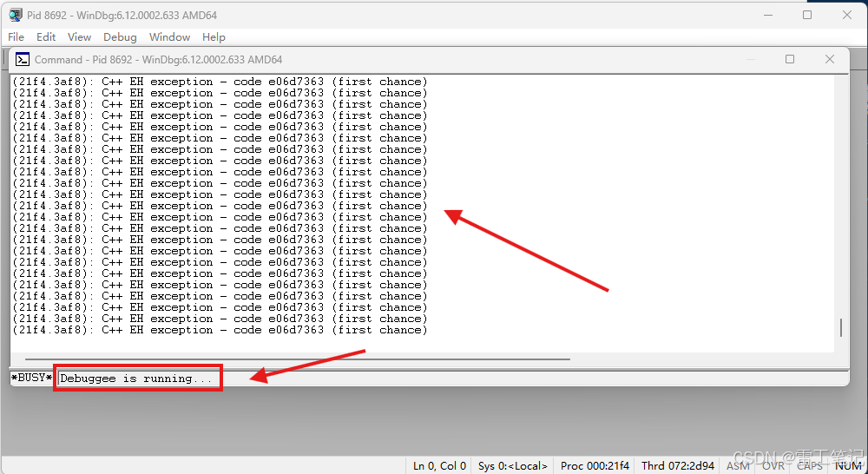
Task: Click Thrd 072:2d94 in status bar
Action: (678, 465)
